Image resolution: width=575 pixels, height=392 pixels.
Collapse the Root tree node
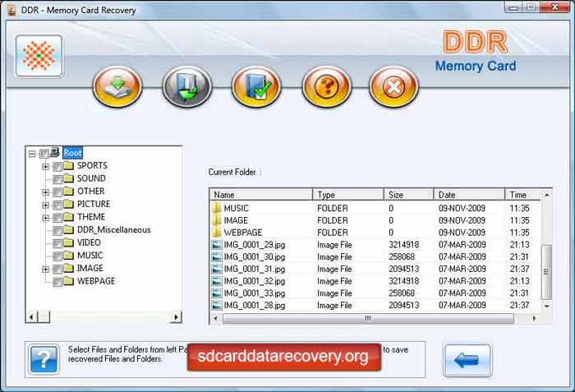pos(32,154)
